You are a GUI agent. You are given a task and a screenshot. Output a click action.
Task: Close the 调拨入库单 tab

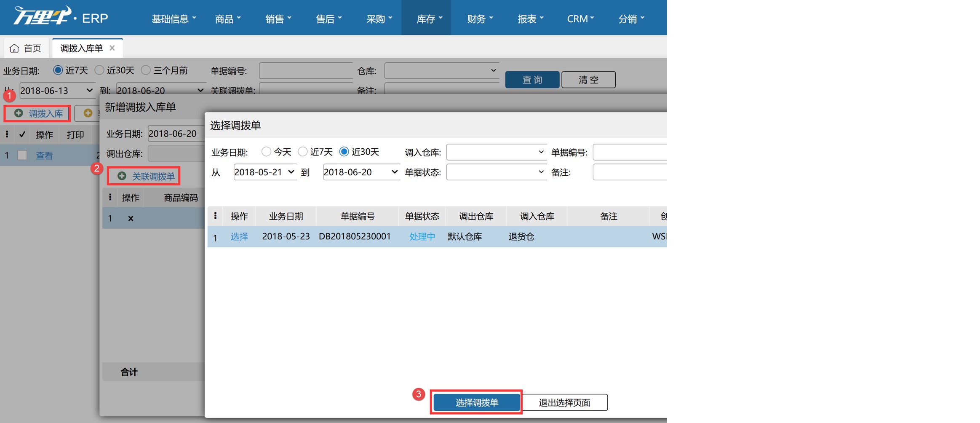tap(112, 48)
